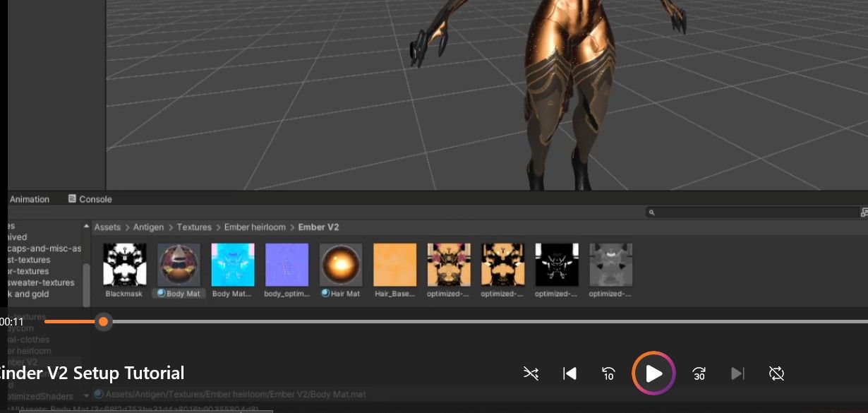This screenshot has width=868, height=413.
Task: Skip back 10 seconds
Action: (608, 373)
